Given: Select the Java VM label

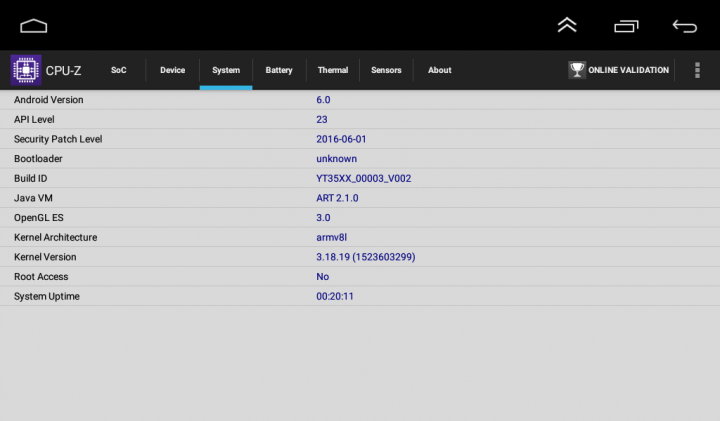Looking at the screenshot, I should [x=33, y=198].
